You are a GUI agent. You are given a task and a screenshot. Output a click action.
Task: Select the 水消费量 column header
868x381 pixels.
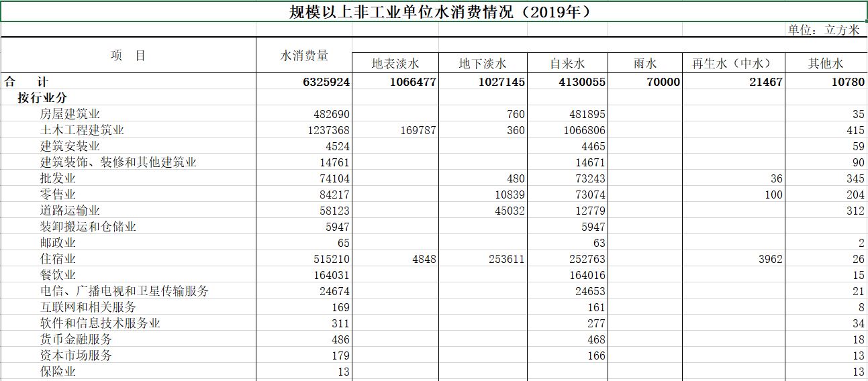coord(304,56)
